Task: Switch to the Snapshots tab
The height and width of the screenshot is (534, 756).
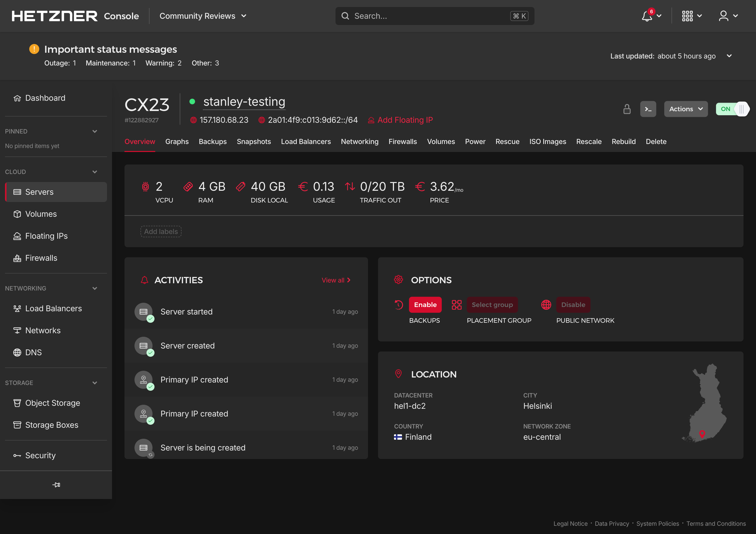Action: pos(253,141)
